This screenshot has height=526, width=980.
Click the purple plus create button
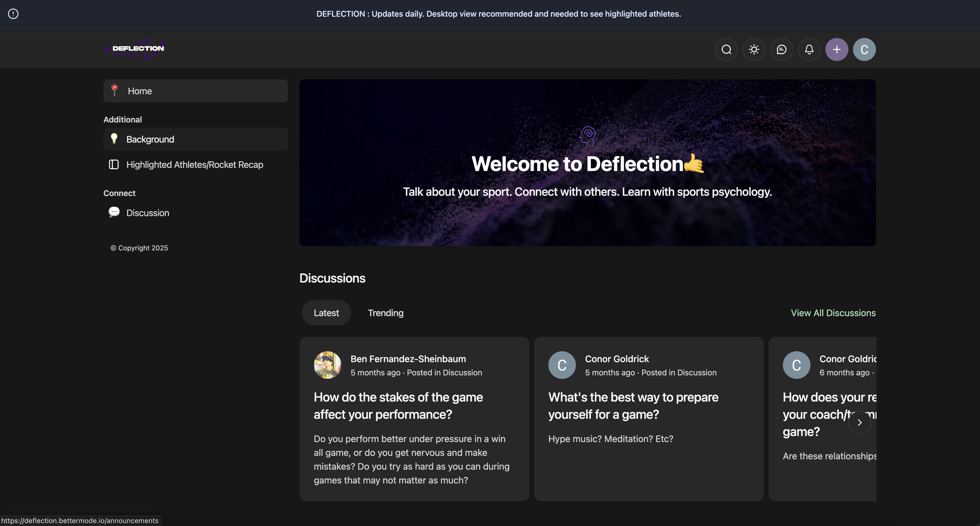[x=837, y=49]
